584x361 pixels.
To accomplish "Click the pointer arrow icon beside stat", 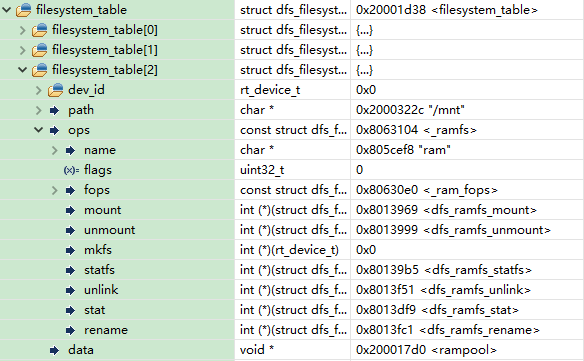I will [70, 310].
